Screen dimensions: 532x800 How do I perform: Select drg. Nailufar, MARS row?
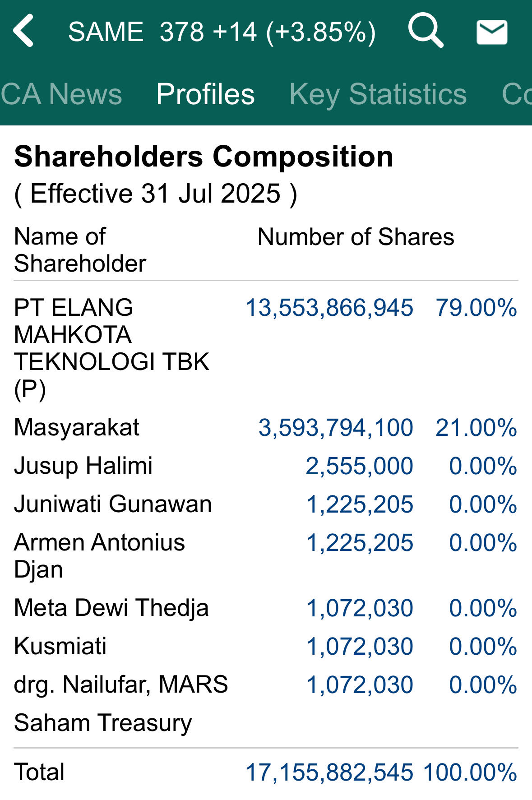(266, 684)
